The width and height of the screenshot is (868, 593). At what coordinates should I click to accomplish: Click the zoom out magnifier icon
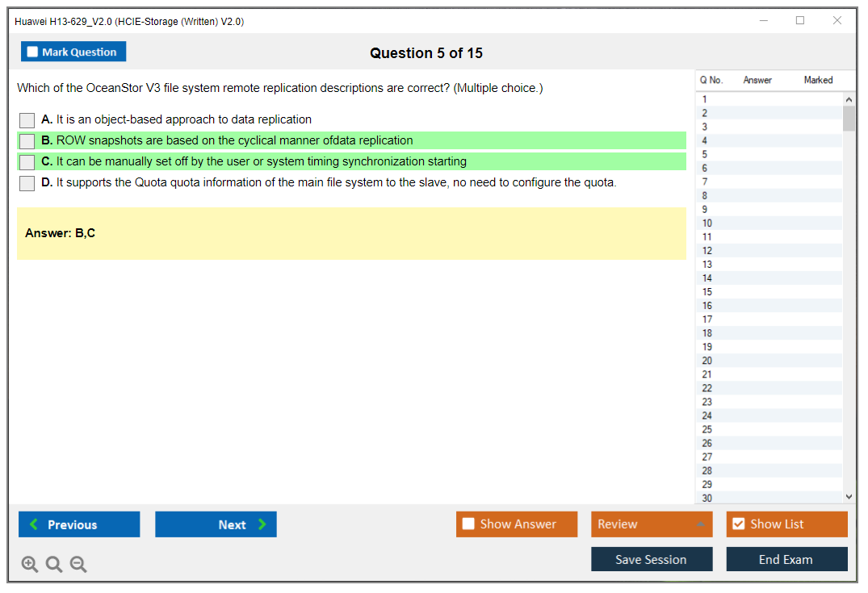(x=78, y=565)
